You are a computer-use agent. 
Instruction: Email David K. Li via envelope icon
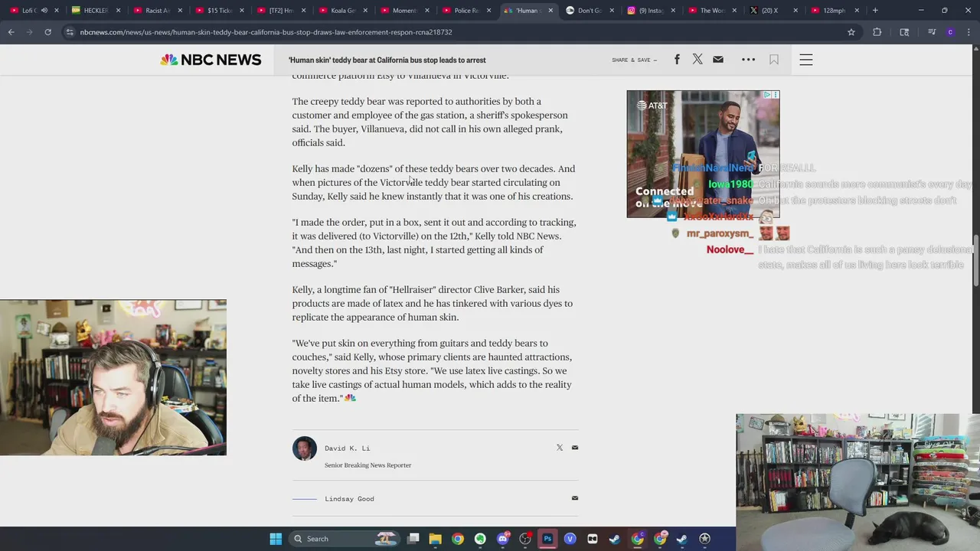coord(575,448)
